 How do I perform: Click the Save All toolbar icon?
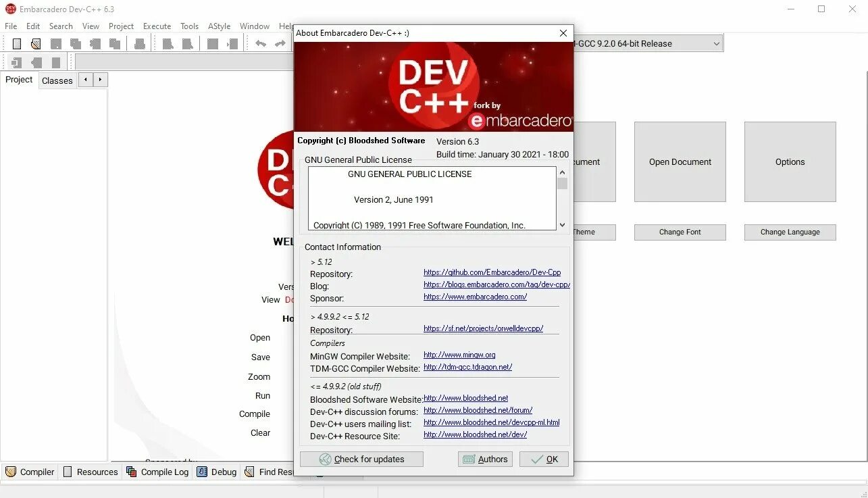76,44
